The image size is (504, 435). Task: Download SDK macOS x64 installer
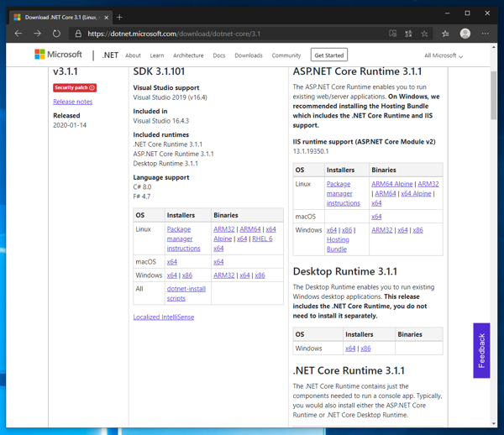tap(172, 262)
